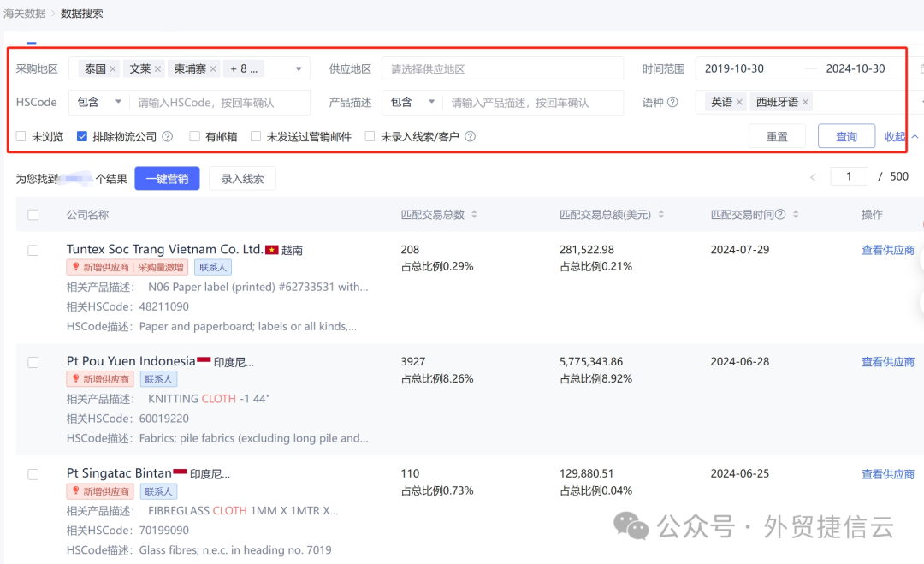This screenshot has height=564, width=924.
Task: Click the page number input field
Action: (849, 175)
